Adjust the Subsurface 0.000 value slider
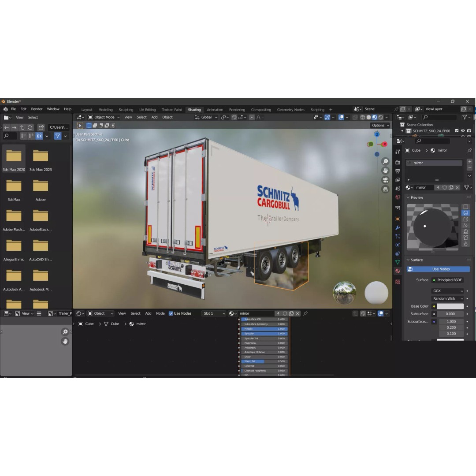Image resolution: width=476 pixels, height=476 pixels. [x=450, y=314]
